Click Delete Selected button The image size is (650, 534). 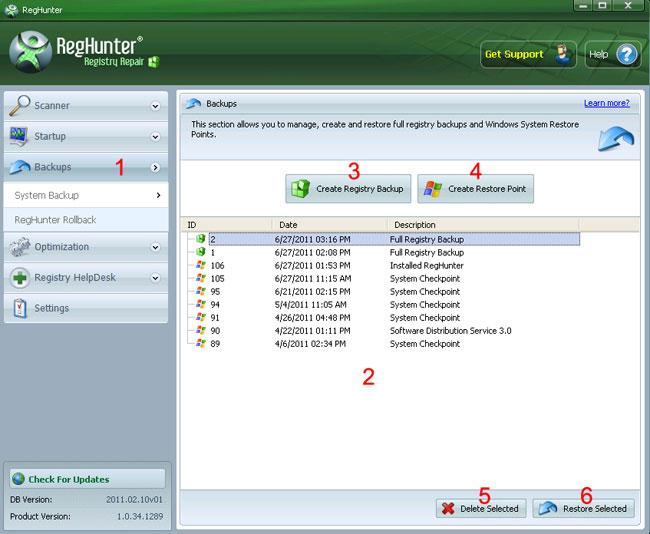pos(479,508)
